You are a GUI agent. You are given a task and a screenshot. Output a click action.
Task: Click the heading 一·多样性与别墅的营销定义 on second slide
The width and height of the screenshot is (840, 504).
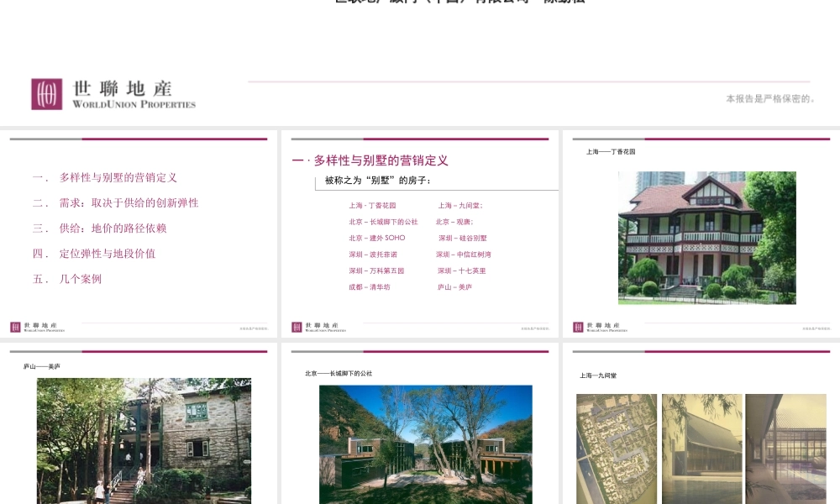click(x=370, y=160)
